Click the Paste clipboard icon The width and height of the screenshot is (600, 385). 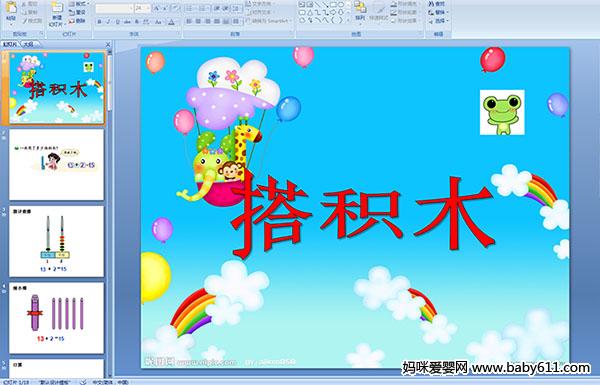point(11,7)
